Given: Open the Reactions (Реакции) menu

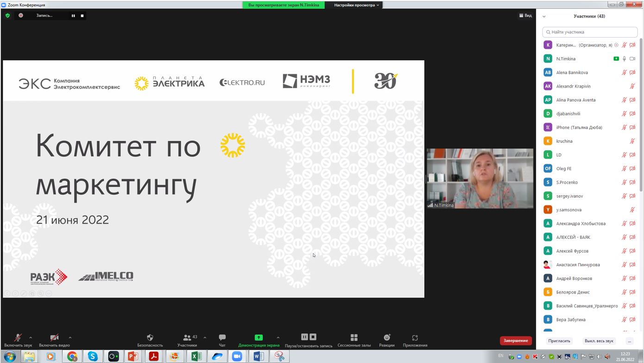Looking at the screenshot, I should click(387, 338).
